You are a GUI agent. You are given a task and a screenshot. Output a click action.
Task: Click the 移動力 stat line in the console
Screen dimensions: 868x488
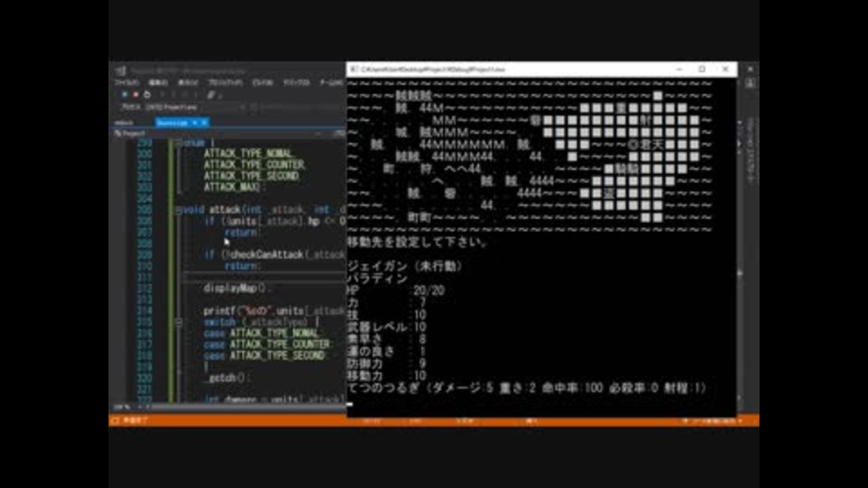387,376
